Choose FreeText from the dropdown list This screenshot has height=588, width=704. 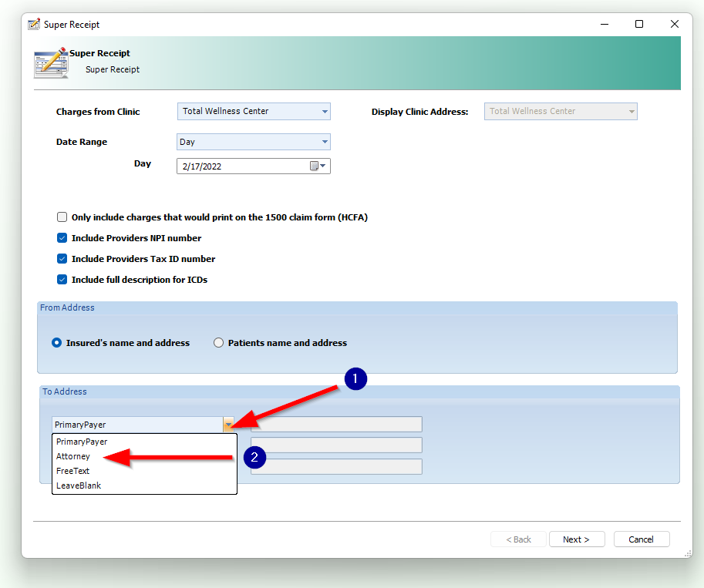pyautogui.click(x=144, y=471)
